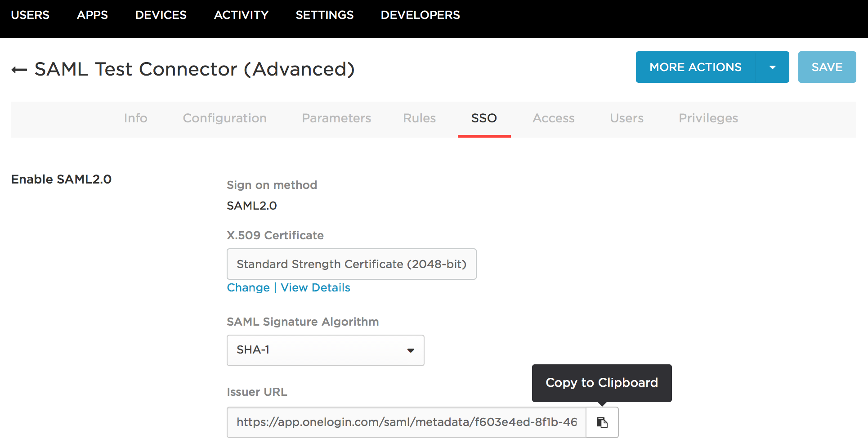868x448 pixels.
Task: Click the back arrow beside SAML Test Connector
Action: point(19,70)
